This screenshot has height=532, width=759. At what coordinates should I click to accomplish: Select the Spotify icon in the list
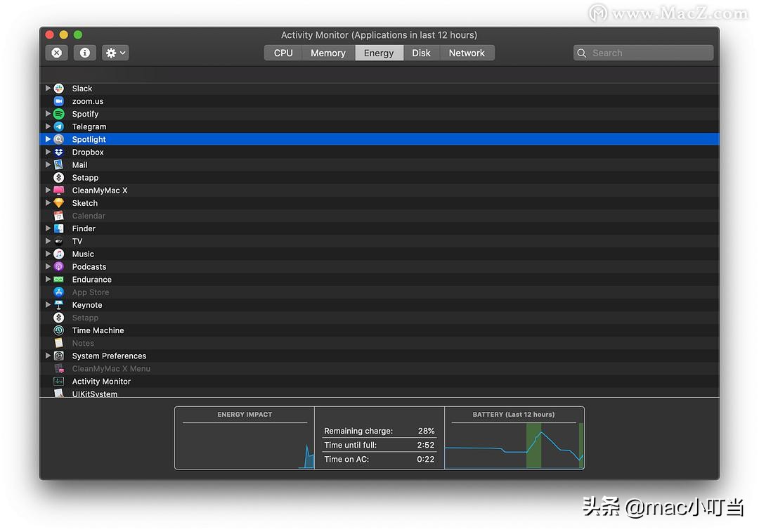tap(58, 114)
